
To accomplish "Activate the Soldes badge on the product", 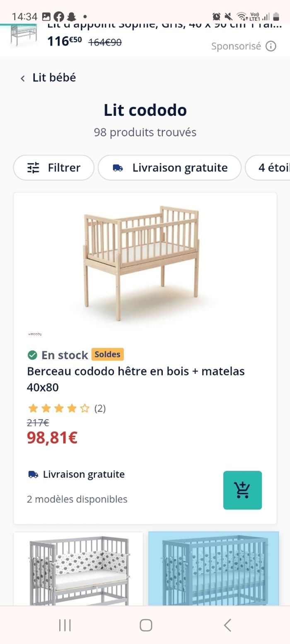I will point(108,354).
